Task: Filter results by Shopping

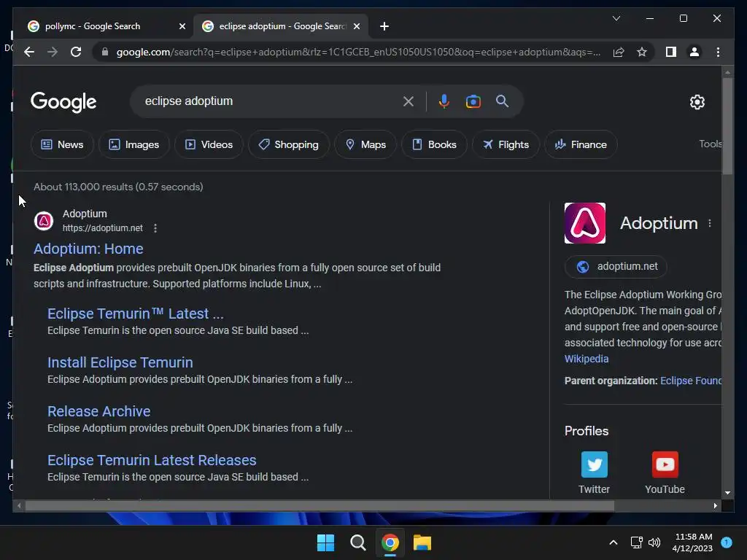Action: pos(289,144)
